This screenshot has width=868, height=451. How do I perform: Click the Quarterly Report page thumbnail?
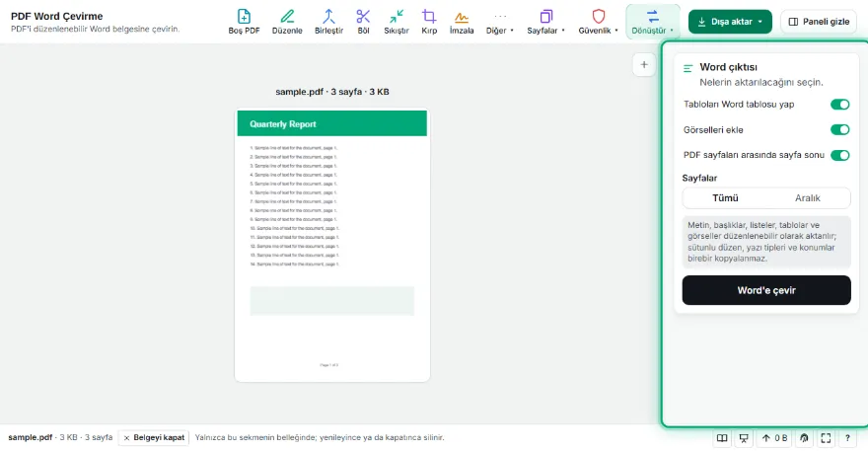[332, 245]
